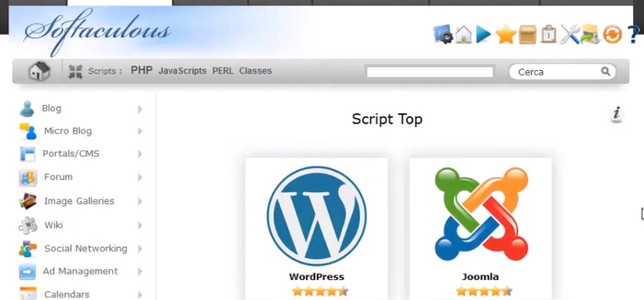Click the Image Galleries category icon
The image size is (644, 300).
pos(27,201)
